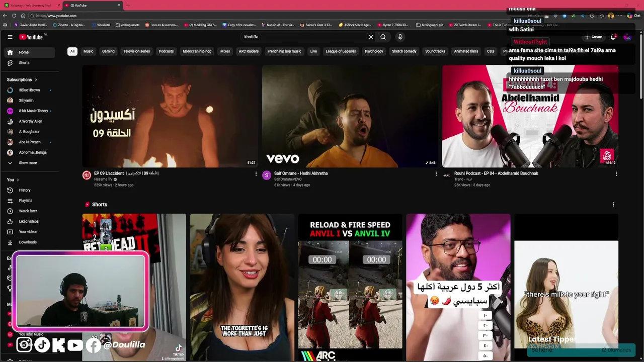This screenshot has width=644, height=362.
Task: Select the ARC Raiders chip
Action: pos(249,51)
